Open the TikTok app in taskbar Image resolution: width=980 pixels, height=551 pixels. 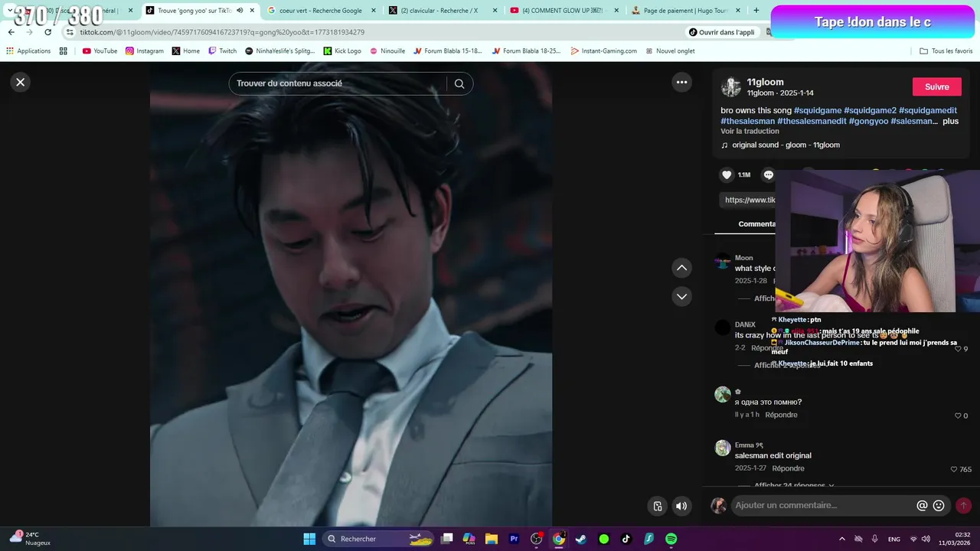pos(626,539)
